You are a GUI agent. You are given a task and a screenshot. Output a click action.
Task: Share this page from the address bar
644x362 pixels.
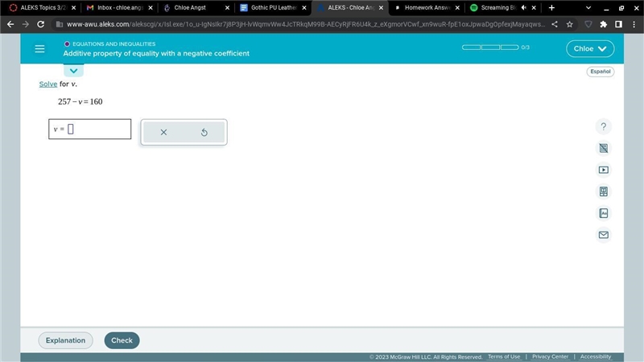[x=555, y=24]
